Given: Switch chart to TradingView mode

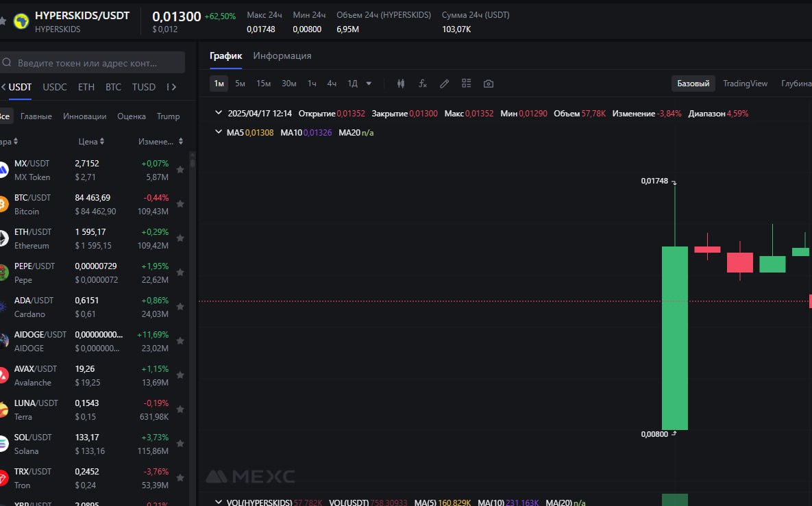Looking at the screenshot, I should coord(746,84).
